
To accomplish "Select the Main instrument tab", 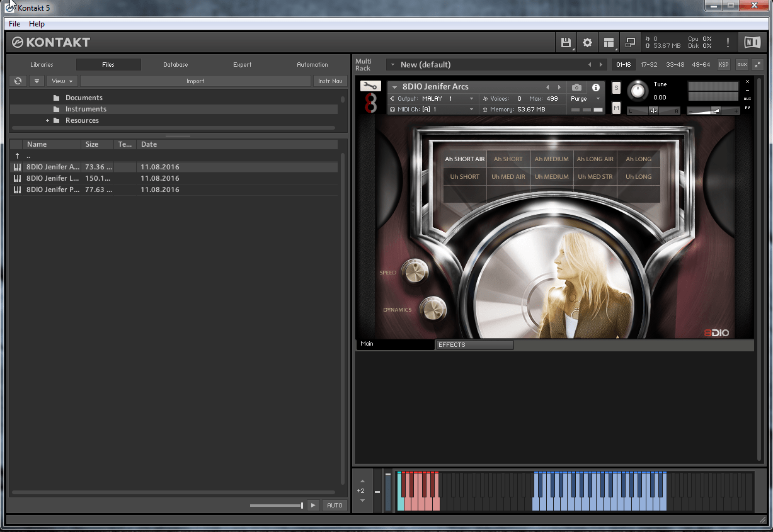I will [x=396, y=344].
